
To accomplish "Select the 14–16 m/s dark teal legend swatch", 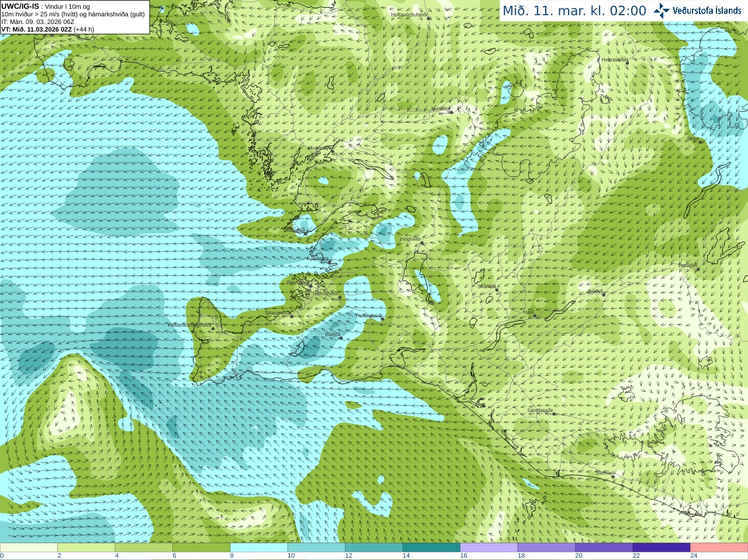I will click(431, 548).
